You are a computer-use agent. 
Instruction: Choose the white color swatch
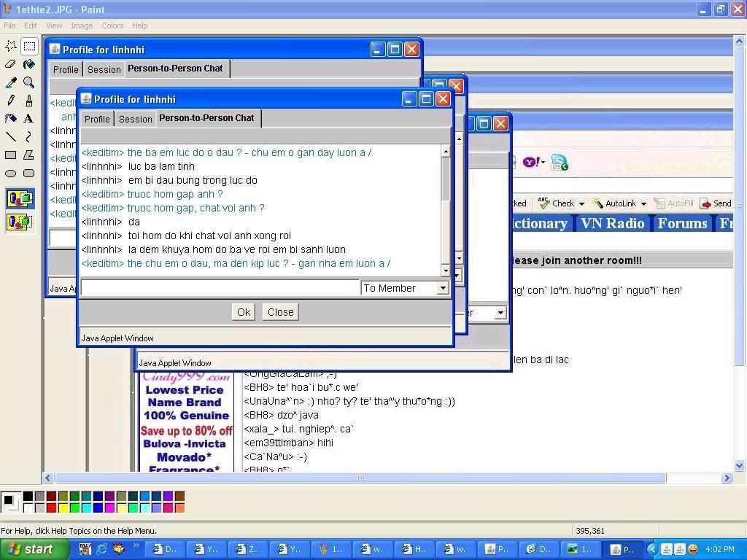pos(28,508)
